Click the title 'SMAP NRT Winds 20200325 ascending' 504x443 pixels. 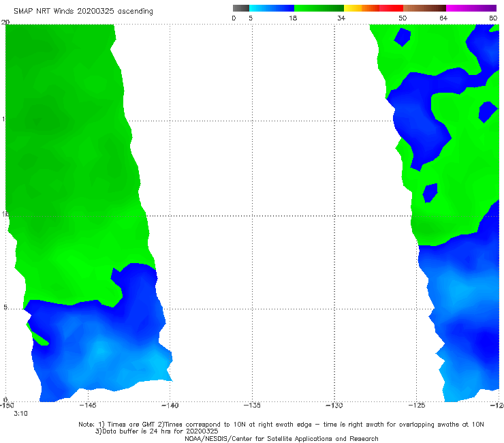[x=83, y=11]
